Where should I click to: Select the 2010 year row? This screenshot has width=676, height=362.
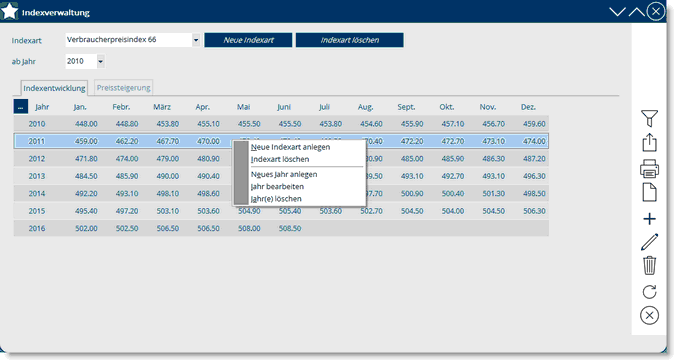coord(281,124)
